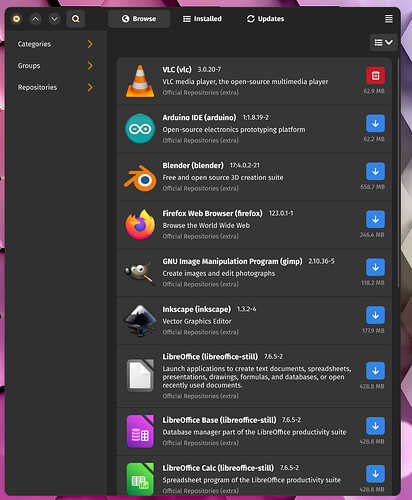Image resolution: width=412 pixels, height=500 pixels.
Task: Click 'Browse the World Wide Web' description
Action: [206, 225]
